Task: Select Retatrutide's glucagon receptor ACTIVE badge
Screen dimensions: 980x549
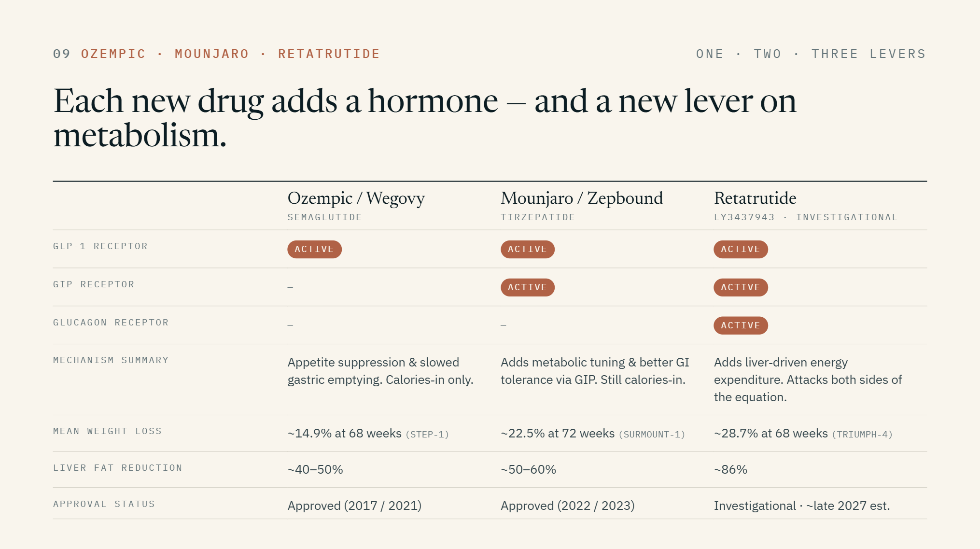Action: pyautogui.click(x=741, y=325)
